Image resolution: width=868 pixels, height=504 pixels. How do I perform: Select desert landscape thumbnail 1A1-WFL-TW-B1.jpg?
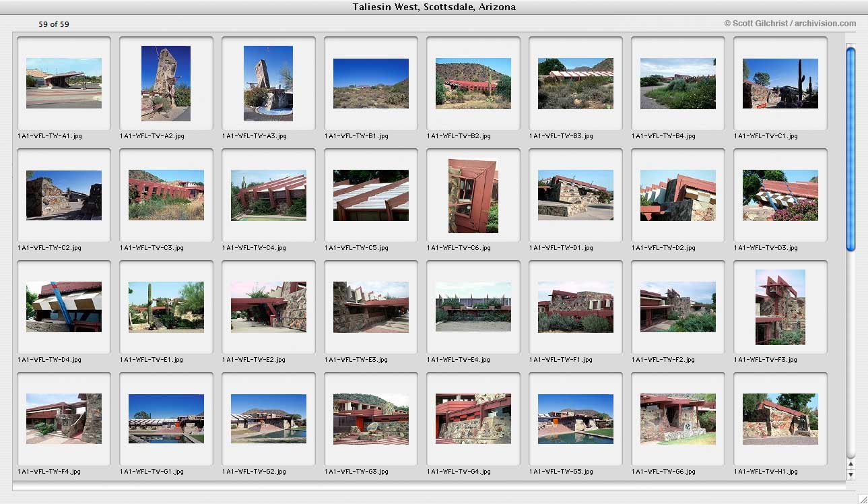click(371, 83)
